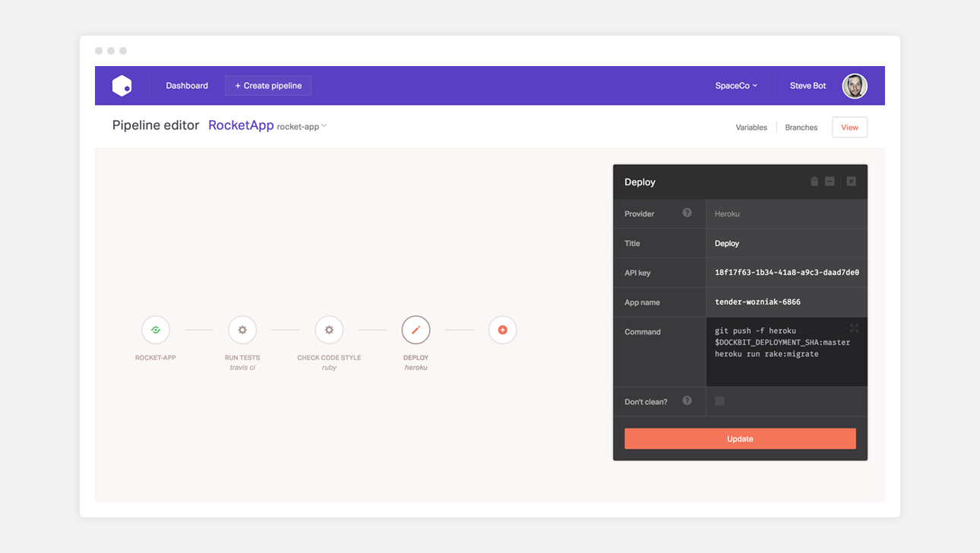Minimize the Deploy panel
Screen dimensions: 980x553
pos(830,182)
